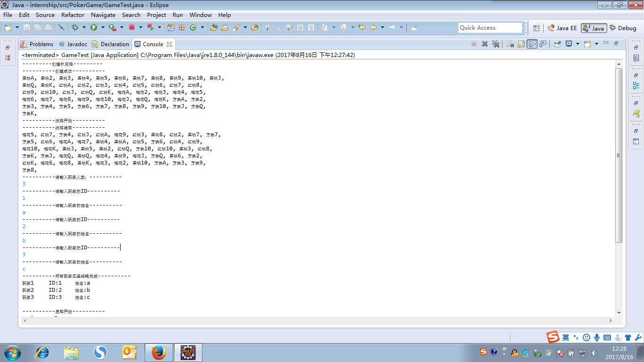Click the Eclipse Java EE IDE taskbar button

point(188,352)
